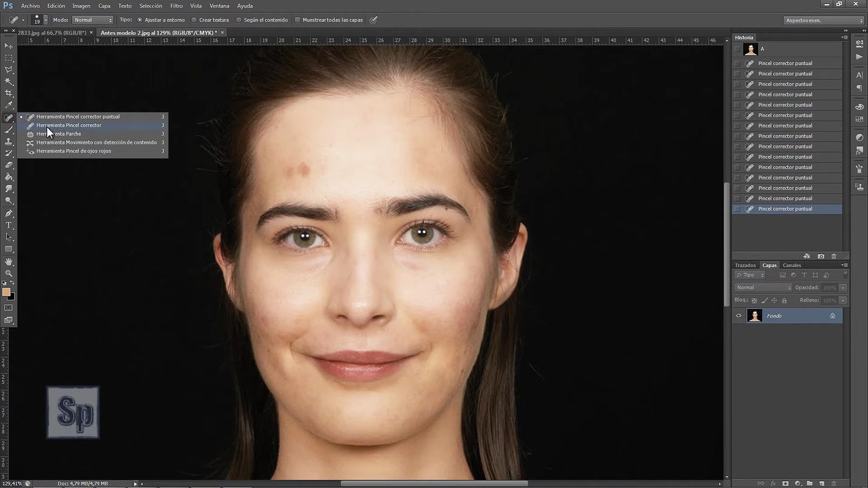Select the Pen tool
This screenshot has height=488, width=868.
coord(9,213)
